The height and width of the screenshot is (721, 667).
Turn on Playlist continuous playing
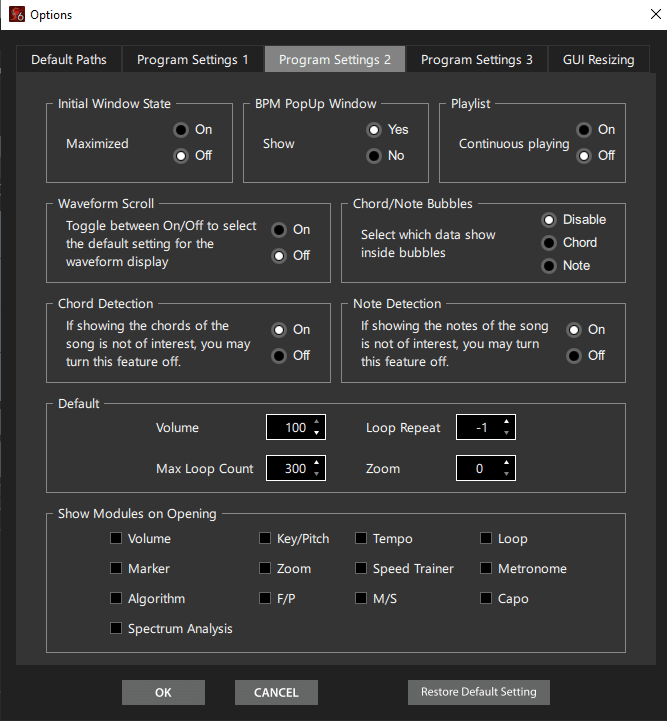click(584, 130)
